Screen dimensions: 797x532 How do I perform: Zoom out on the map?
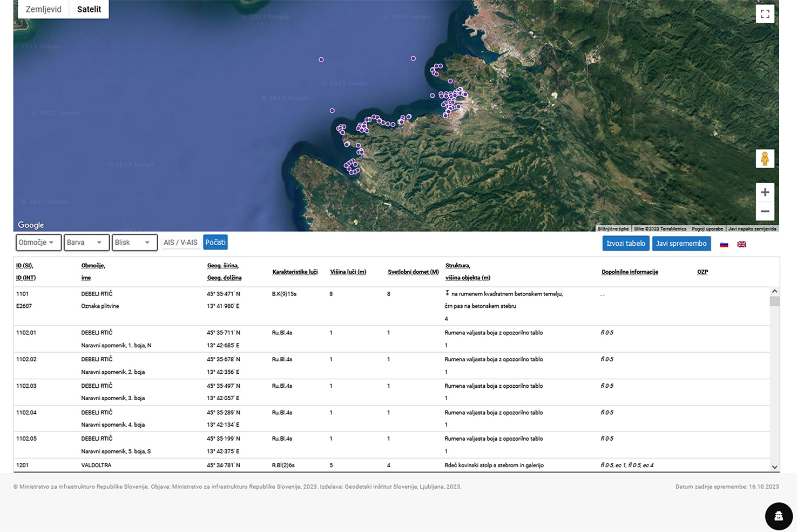coord(765,212)
